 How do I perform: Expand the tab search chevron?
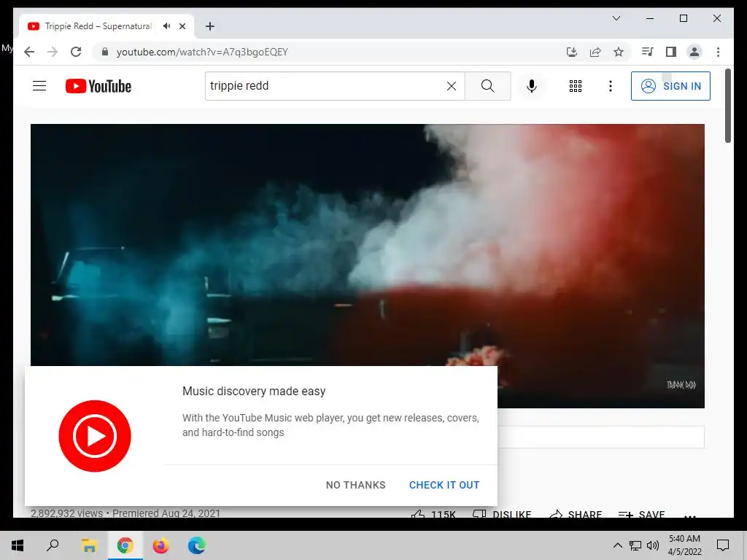click(x=616, y=18)
